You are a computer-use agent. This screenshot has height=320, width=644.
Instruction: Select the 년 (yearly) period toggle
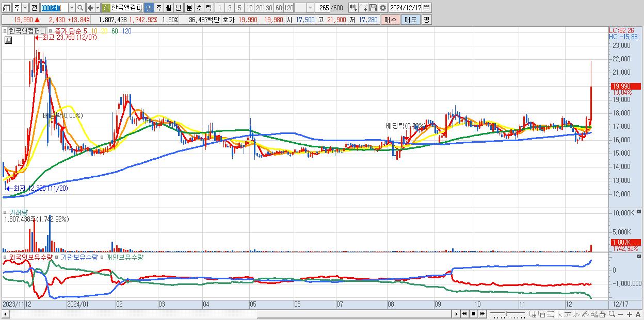click(178, 8)
